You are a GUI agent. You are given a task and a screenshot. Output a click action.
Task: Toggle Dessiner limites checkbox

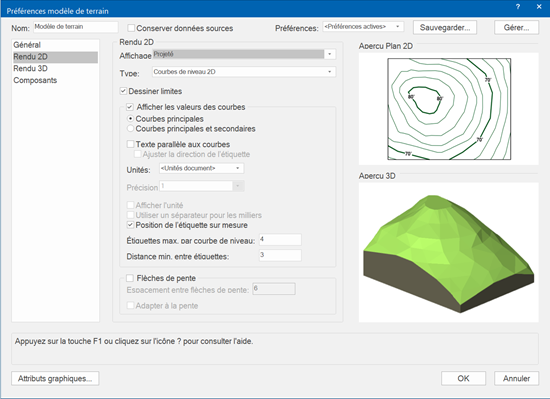123,91
